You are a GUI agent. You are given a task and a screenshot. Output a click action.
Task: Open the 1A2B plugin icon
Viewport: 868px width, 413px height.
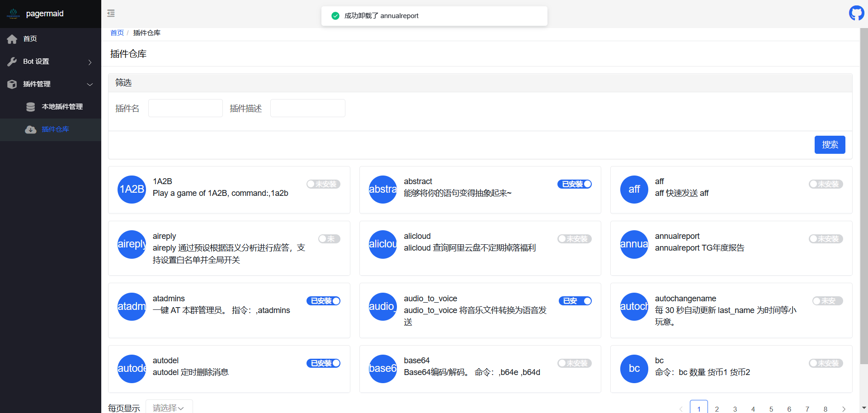tap(131, 190)
